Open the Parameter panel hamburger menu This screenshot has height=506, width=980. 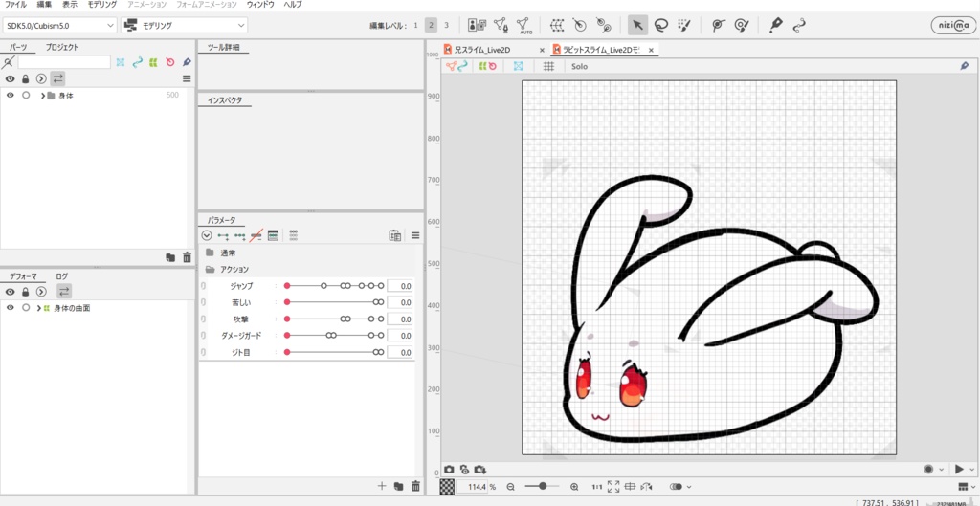pos(415,235)
